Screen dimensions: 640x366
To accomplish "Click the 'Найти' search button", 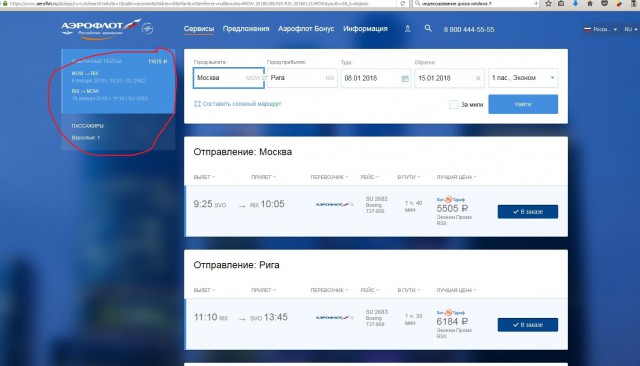I will pyautogui.click(x=523, y=104).
